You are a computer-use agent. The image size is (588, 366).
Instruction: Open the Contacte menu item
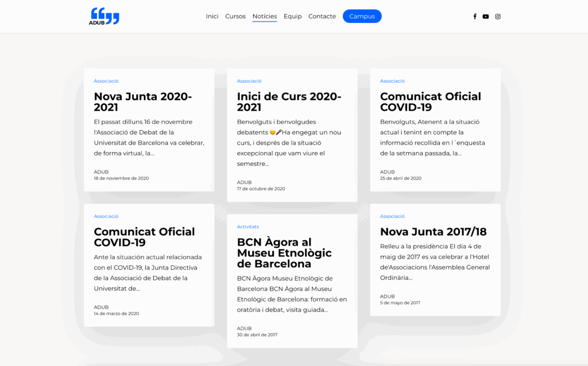[x=322, y=16]
